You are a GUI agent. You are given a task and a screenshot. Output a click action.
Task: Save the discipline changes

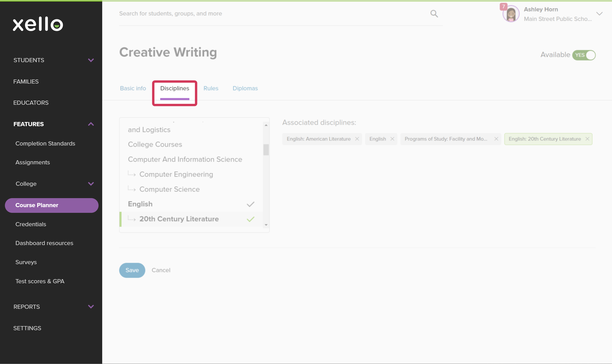(x=132, y=270)
